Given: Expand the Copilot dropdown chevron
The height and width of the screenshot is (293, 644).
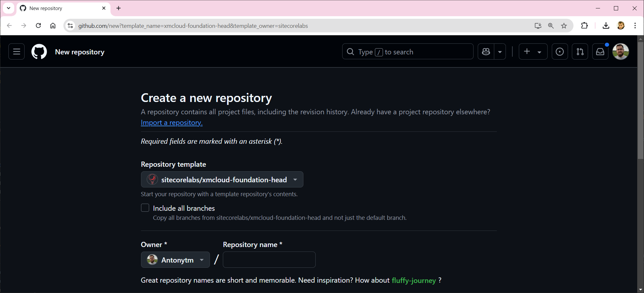Looking at the screenshot, I should click(x=500, y=51).
